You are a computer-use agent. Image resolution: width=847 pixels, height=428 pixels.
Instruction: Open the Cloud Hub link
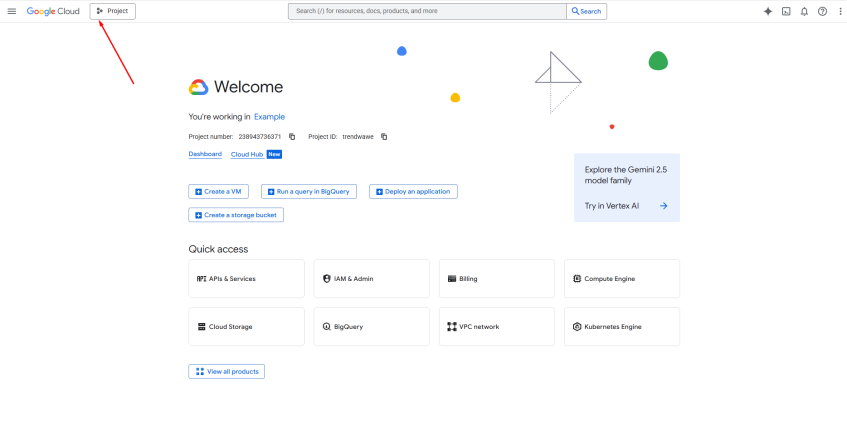click(246, 154)
